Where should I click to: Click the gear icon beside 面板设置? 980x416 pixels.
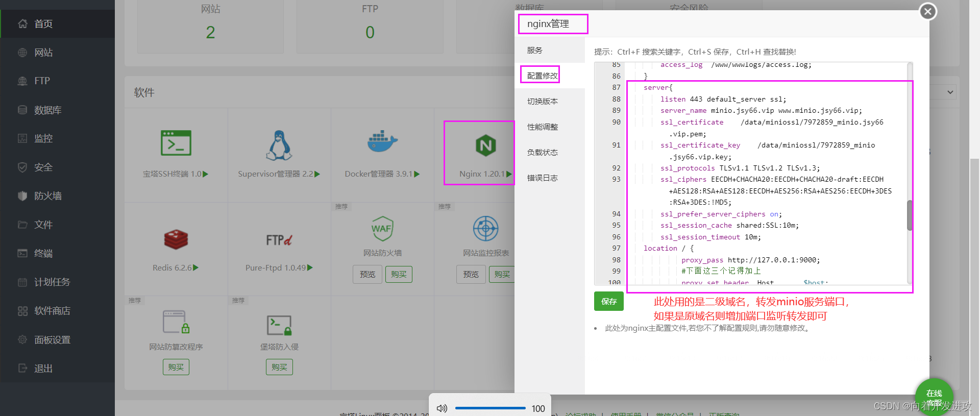[x=22, y=339]
